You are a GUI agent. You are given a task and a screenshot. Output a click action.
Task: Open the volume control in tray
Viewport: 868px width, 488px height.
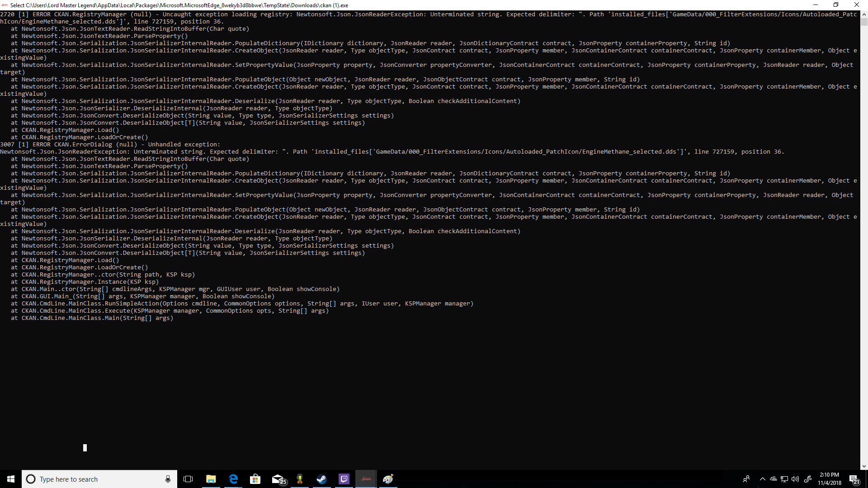795,479
